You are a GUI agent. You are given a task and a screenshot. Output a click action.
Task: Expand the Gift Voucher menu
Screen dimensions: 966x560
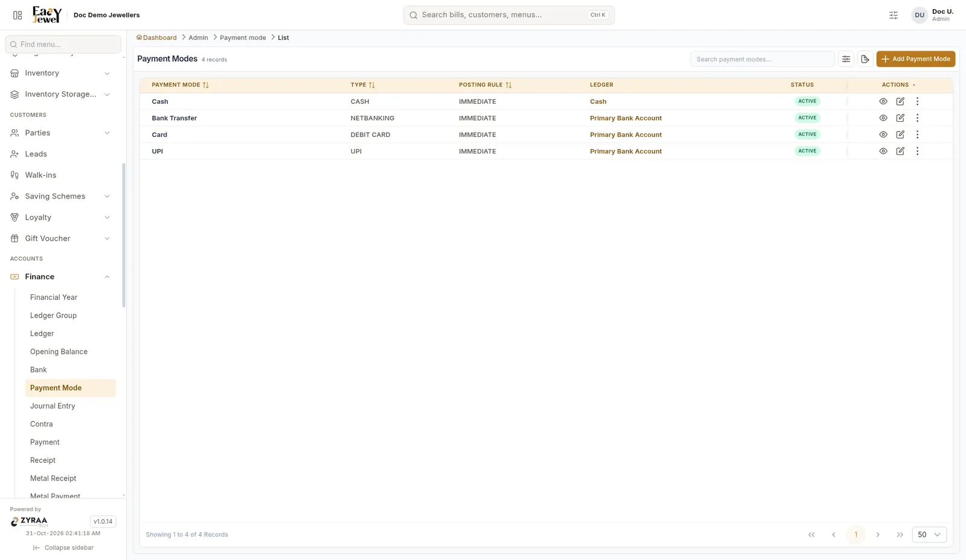click(60, 238)
